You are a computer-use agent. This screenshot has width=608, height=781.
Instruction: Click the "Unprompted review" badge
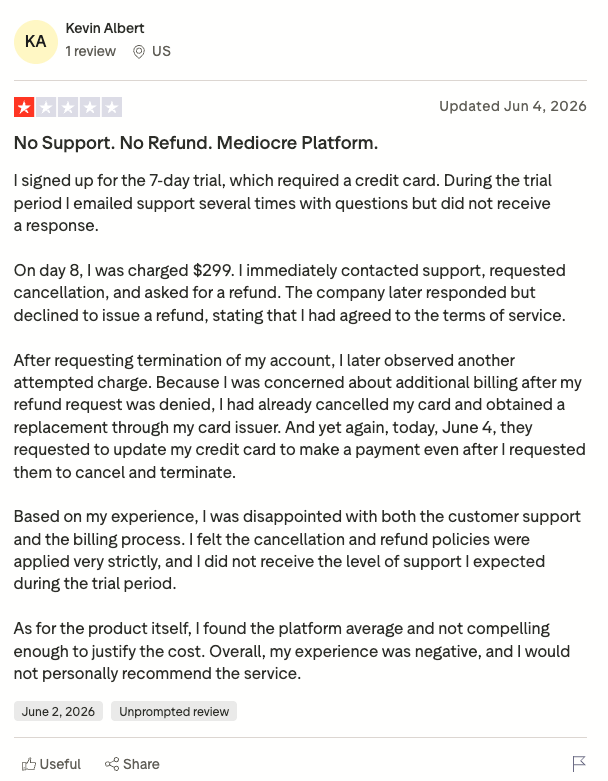click(174, 711)
